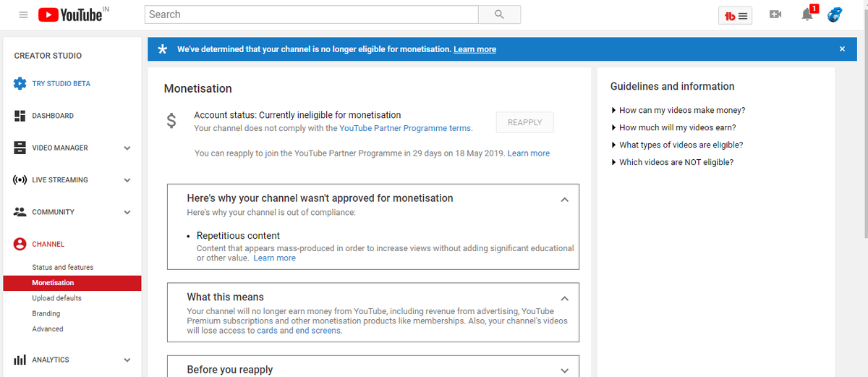The width and height of the screenshot is (868, 377).
Task: Click the Repetitious content bullet text
Action: point(238,236)
